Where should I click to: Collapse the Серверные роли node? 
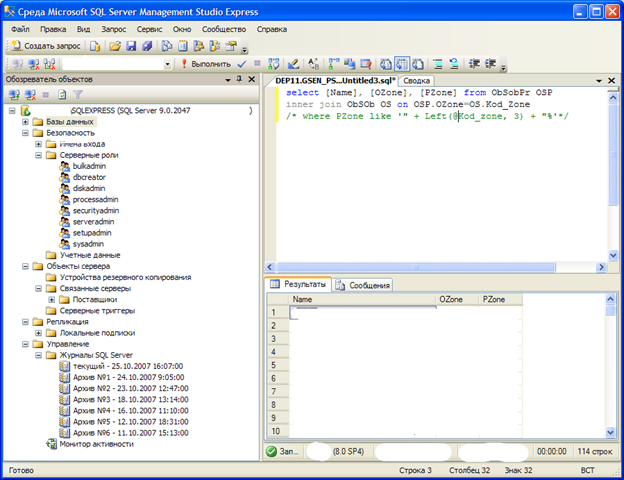click(x=38, y=155)
